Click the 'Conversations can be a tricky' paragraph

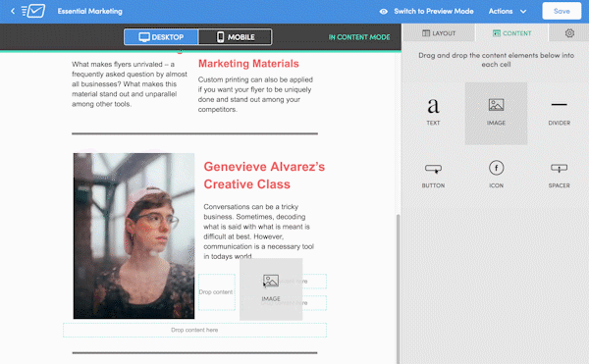pos(259,232)
